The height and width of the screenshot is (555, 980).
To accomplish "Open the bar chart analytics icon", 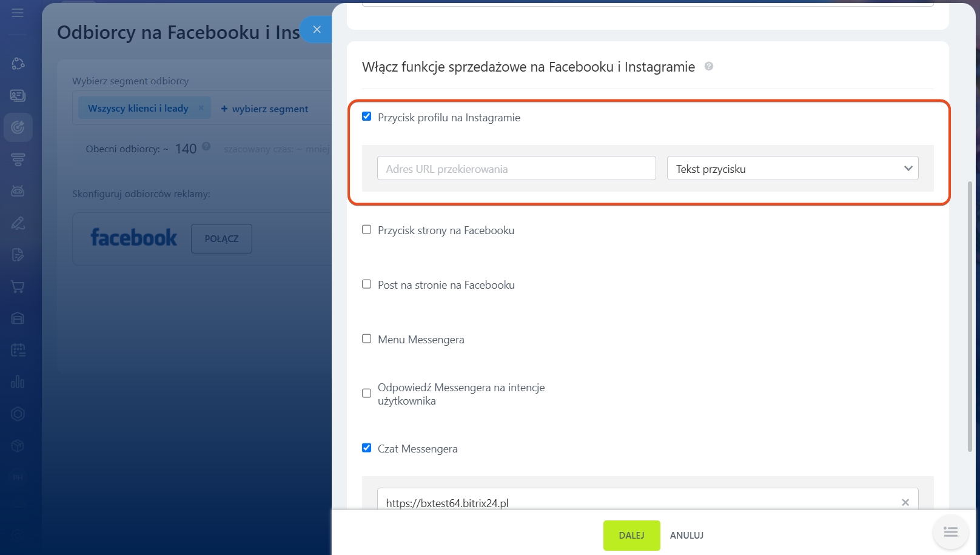I will click(18, 382).
